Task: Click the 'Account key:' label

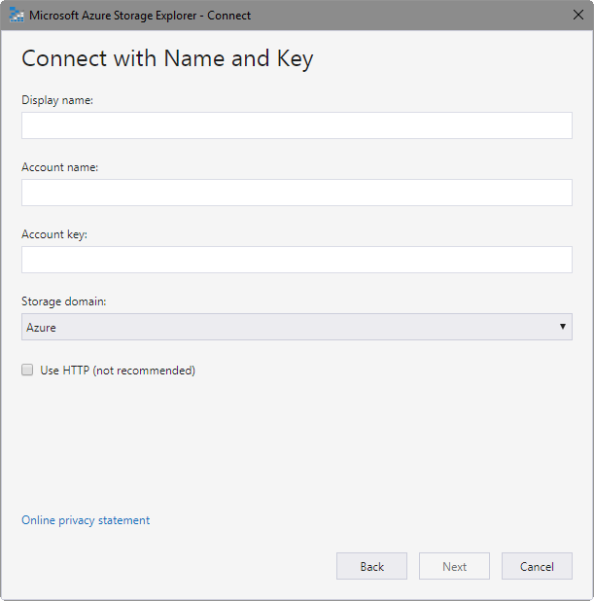Action: [54, 234]
